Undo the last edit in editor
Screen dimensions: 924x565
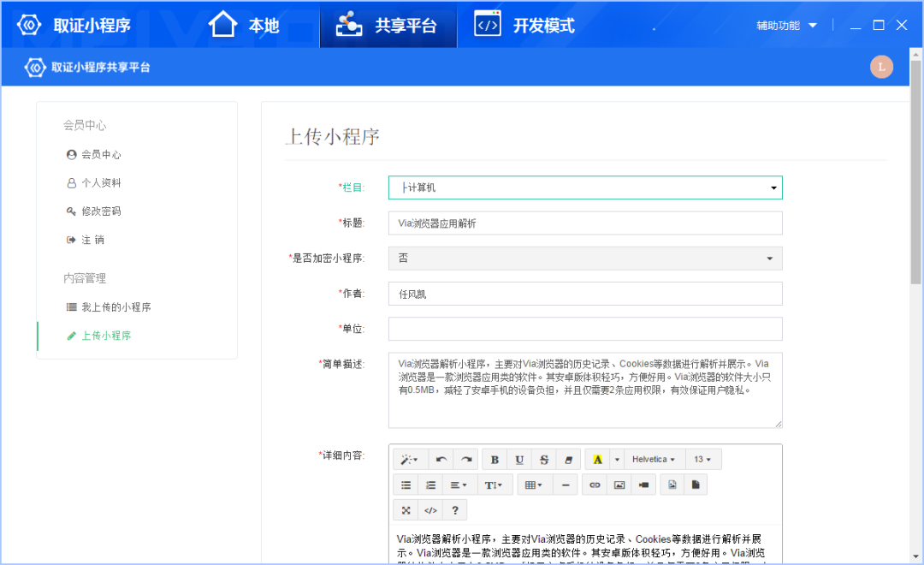point(441,460)
